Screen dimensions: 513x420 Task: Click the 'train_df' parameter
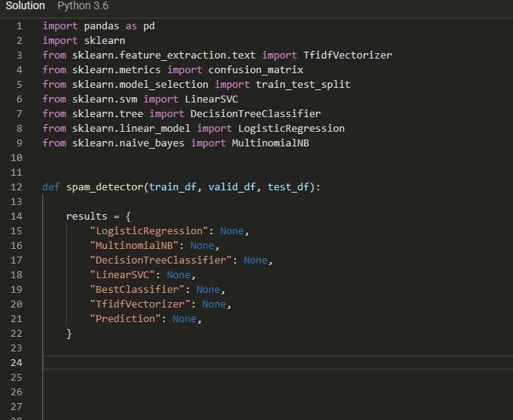click(173, 187)
